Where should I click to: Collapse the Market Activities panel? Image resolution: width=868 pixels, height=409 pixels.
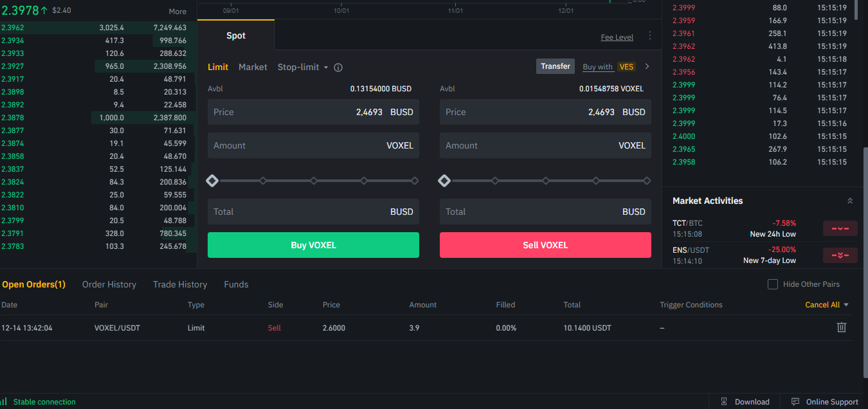tap(850, 201)
